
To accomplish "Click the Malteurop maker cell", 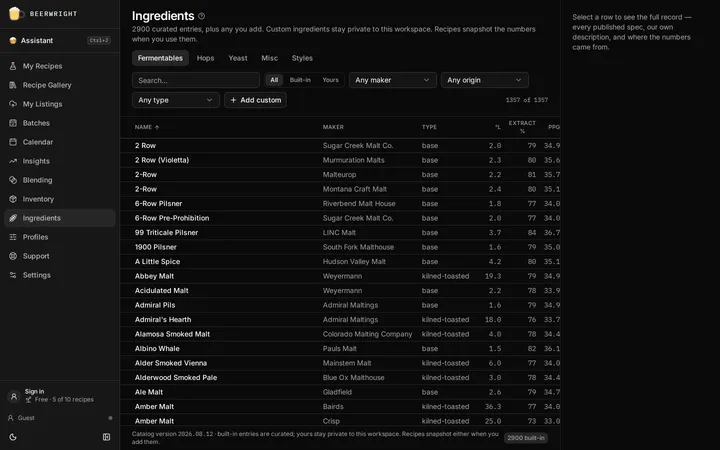I will point(339,174).
